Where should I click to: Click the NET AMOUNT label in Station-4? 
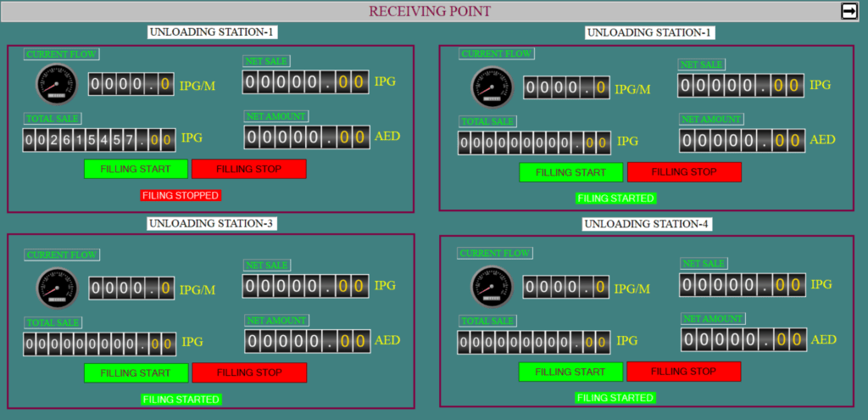[x=713, y=318]
